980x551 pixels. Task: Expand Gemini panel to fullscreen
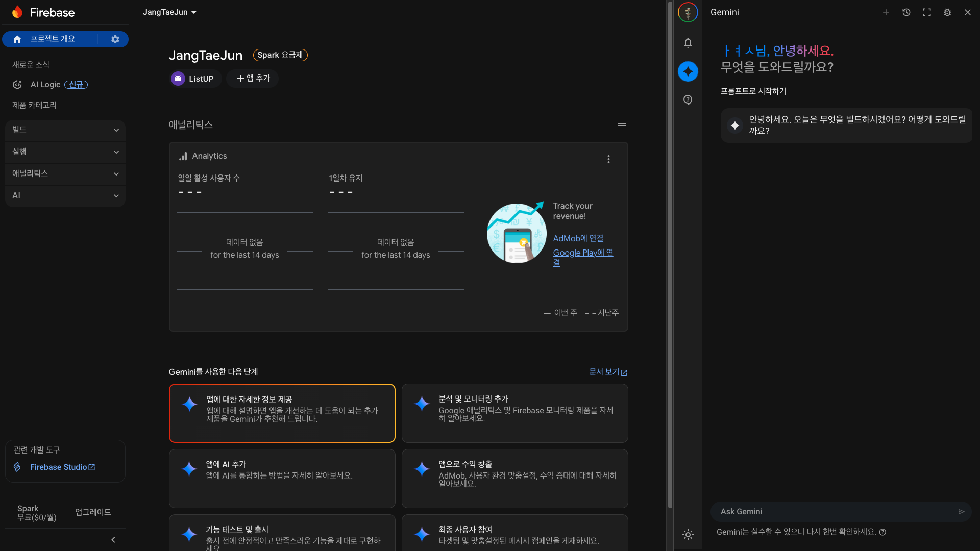(926, 12)
